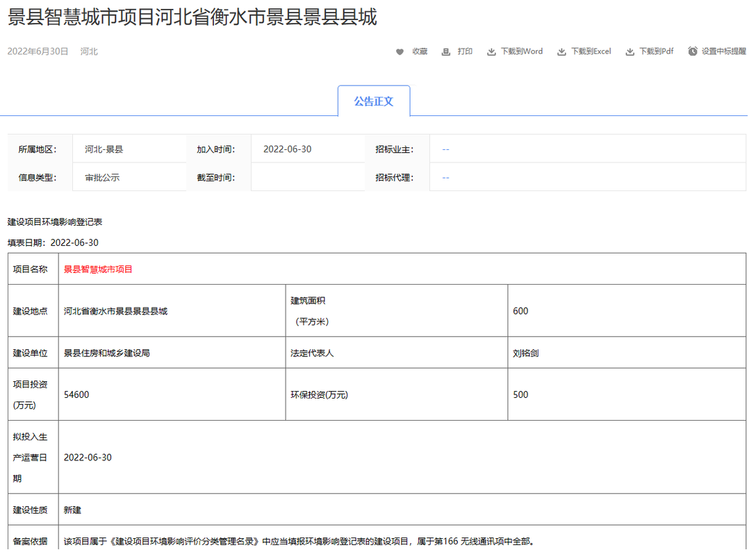Download the announcement via 下载到Pdf
Image resolution: width=756 pixels, height=559 pixels.
(x=656, y=51)
